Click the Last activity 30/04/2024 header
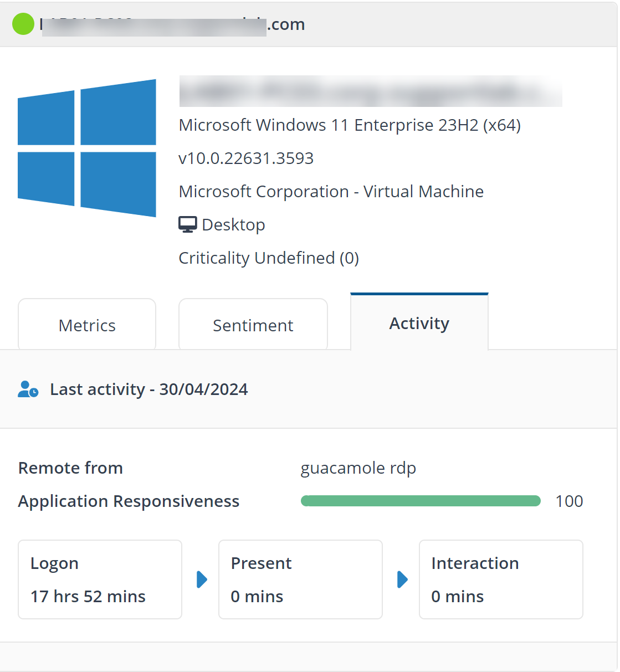The width and height of the screenshot is (620, 672). 148,389
